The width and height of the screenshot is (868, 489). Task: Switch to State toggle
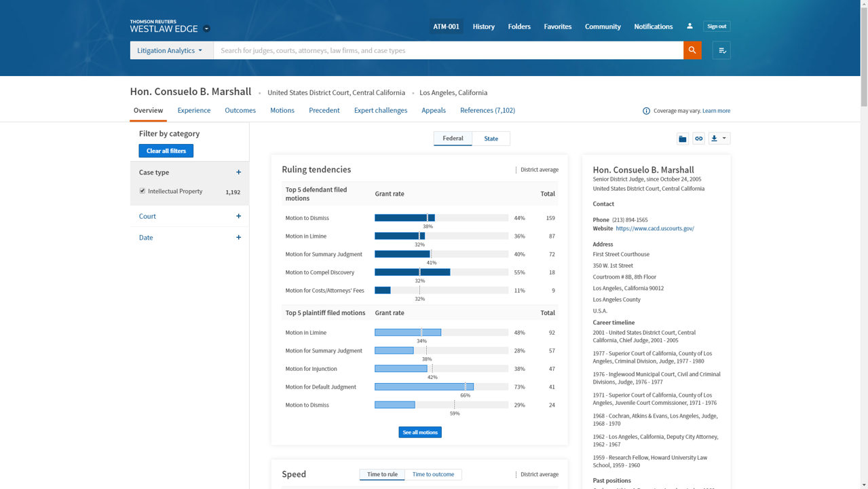click(491, 139)
